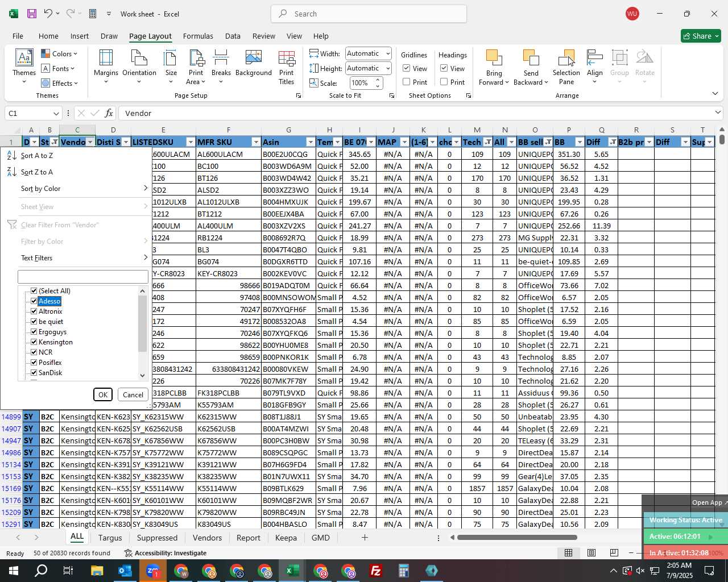Choose a sheet Background image
Image resolution: width=728 pixels, height=582 pixels.
tap(254, 64)
